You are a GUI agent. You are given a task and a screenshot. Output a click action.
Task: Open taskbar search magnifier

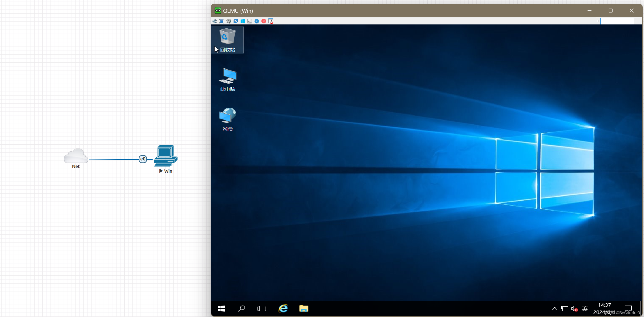242,309
